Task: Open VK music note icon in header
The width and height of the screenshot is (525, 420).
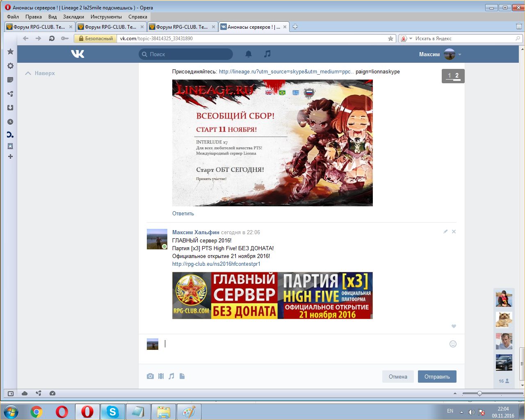Action: tap(267, 54)
